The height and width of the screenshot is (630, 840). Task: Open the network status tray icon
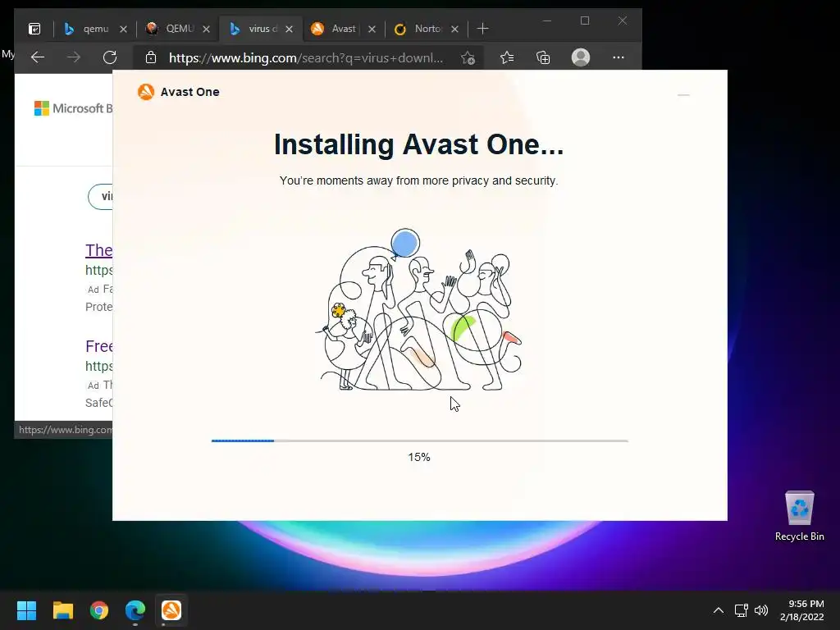(742, 610)
